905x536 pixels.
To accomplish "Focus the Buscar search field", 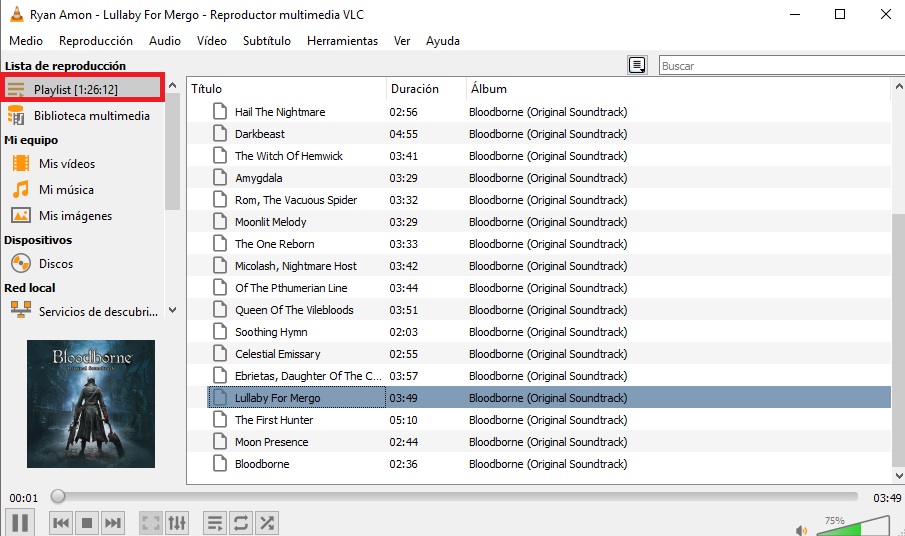I will [782, 65].
